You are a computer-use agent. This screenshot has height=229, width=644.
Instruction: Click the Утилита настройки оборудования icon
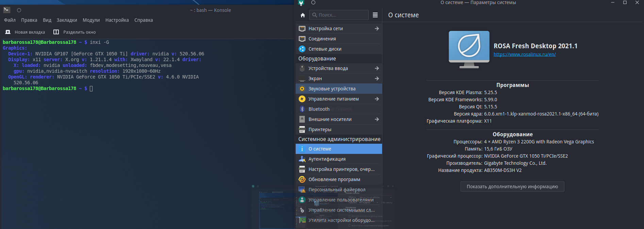[302, 220]
